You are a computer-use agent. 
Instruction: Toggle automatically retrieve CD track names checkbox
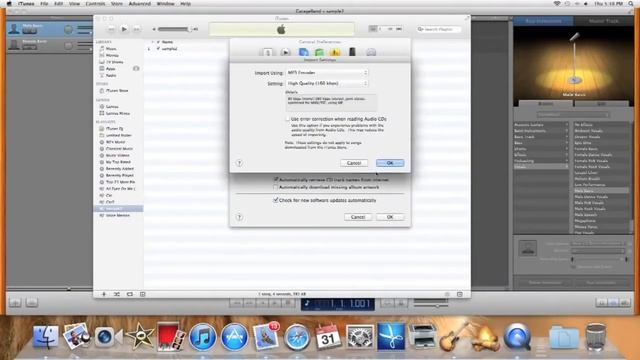point(276,180)
